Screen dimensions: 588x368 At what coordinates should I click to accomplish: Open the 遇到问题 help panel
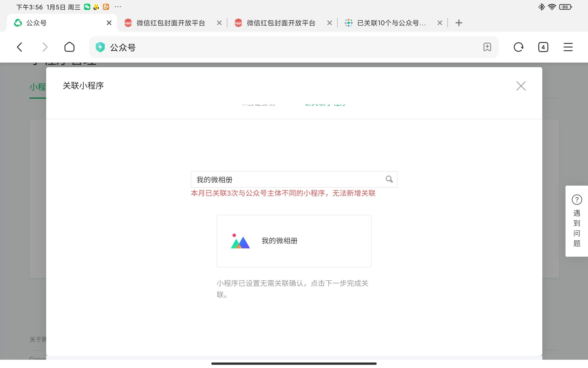[577, 221]
